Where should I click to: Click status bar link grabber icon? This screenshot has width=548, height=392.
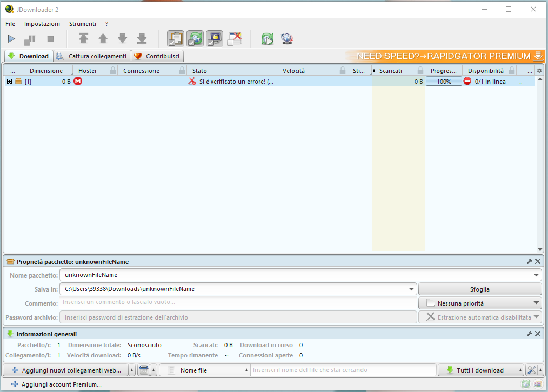tap(538, 384)
